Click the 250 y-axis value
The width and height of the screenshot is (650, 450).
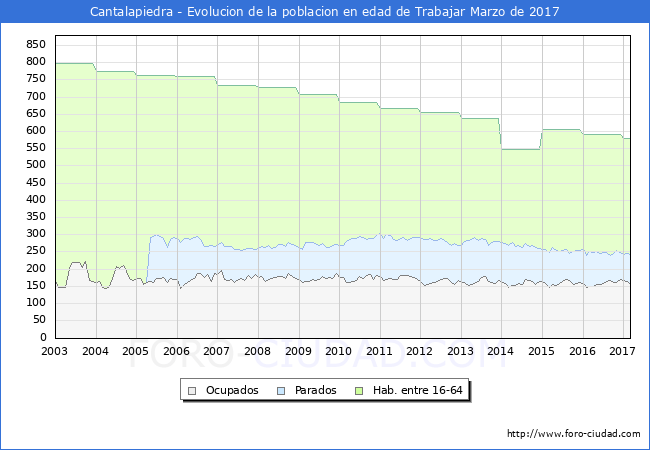(36, 251)
